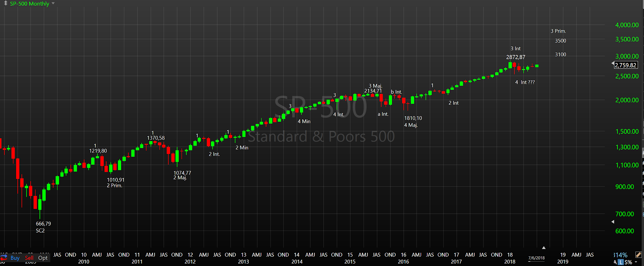This screenshot has height=266, width=644.
Task: Select the 1010,91 annotation
Action: tap(116, 180)
